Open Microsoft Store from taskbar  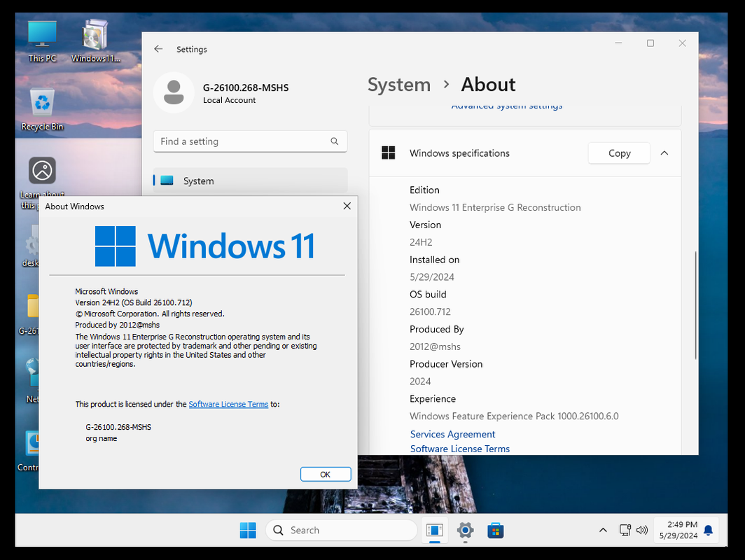[x=496, y=530]
